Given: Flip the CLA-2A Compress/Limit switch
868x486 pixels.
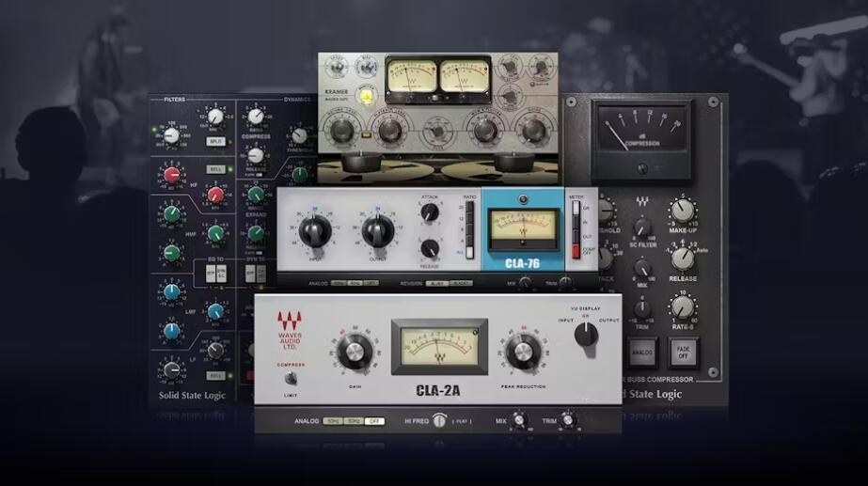Looking at the screenshot, I should tap(290, 379).
